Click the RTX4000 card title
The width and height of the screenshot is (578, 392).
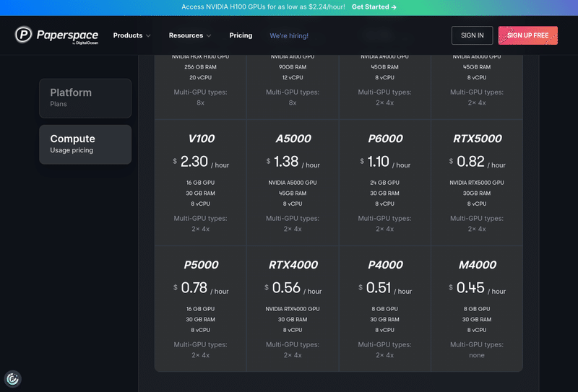293,264
